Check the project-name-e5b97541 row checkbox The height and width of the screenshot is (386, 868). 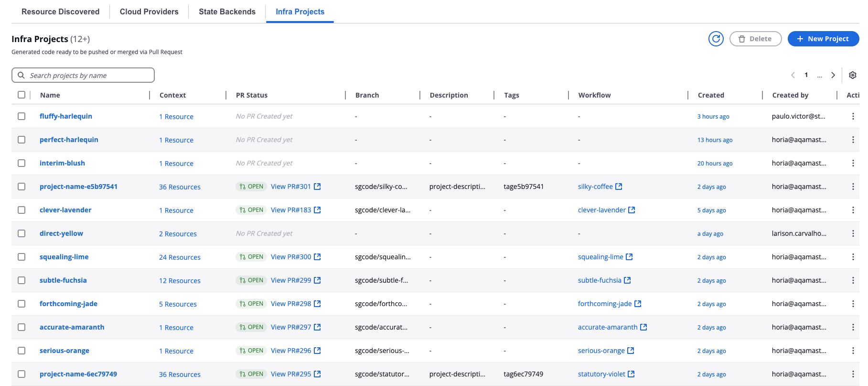21,187
